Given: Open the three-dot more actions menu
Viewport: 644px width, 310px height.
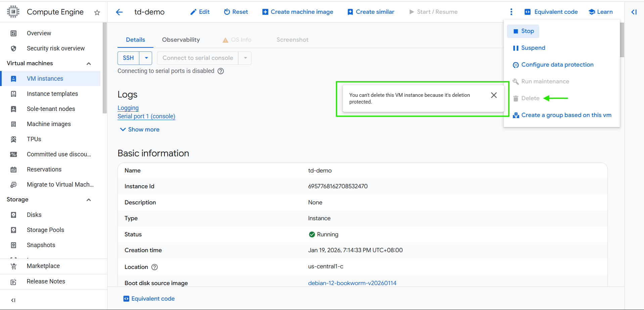Looking at the screenshot, I should 511,12.
